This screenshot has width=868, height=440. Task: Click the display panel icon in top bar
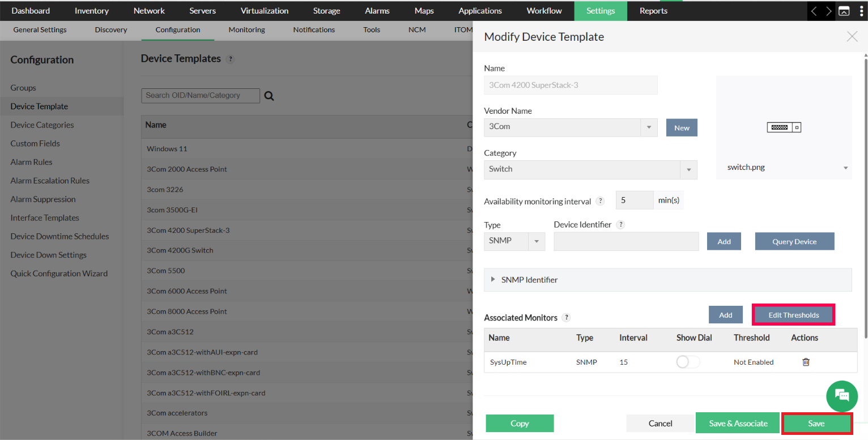point(844,11)
